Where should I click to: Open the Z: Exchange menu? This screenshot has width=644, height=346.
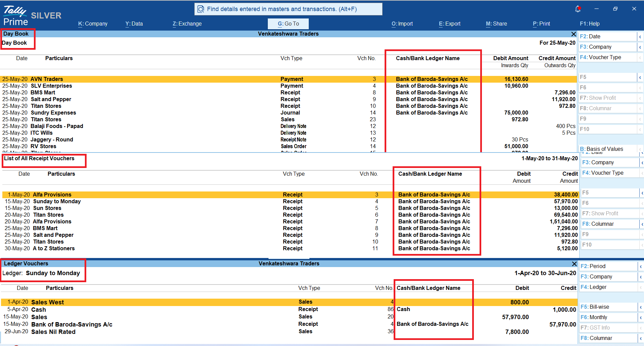point(187,24)
